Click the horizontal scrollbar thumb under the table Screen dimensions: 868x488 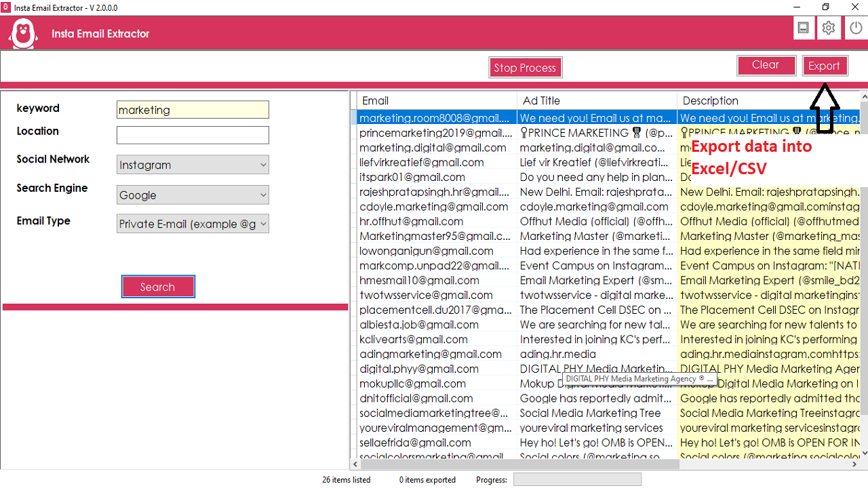[x=519, y=464]
